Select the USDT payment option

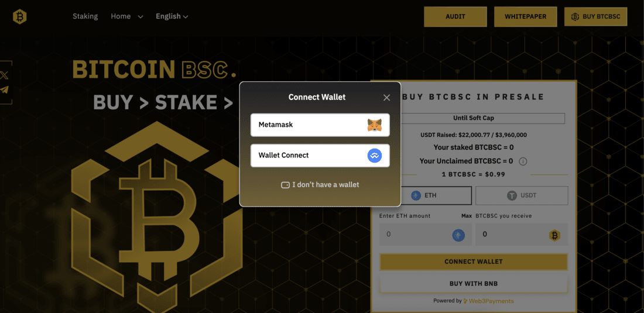pos(522,195)
